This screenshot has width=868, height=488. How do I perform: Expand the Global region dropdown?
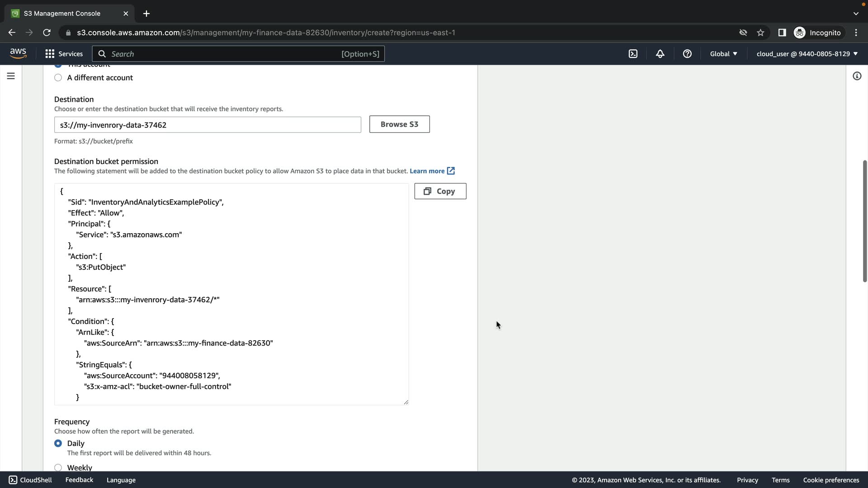(723, 54)
